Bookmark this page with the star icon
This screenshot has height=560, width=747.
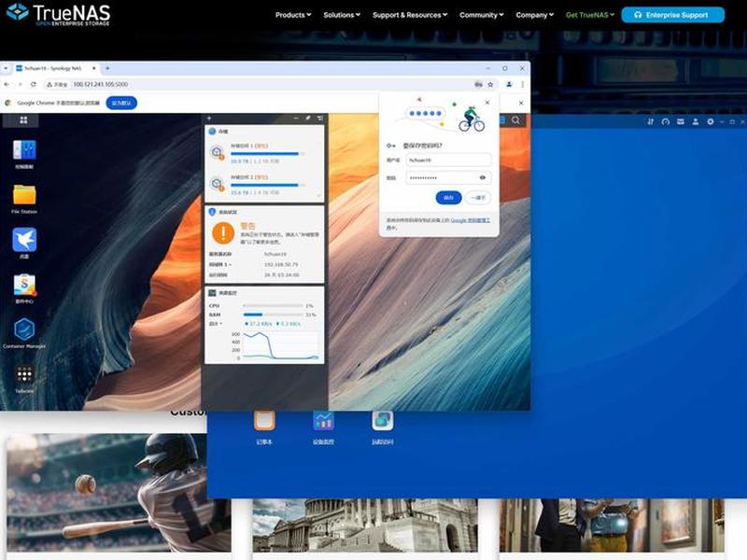click(490, 84)
